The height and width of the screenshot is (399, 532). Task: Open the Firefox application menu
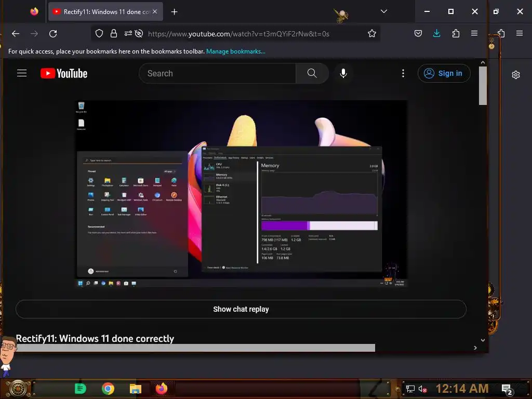474,33
